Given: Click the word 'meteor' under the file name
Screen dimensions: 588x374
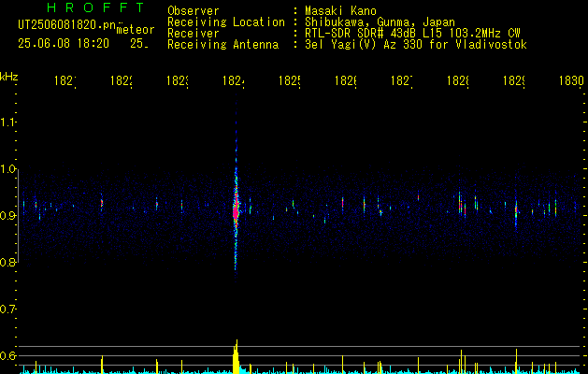Looking at the screenshot, I should coord(136,30).
